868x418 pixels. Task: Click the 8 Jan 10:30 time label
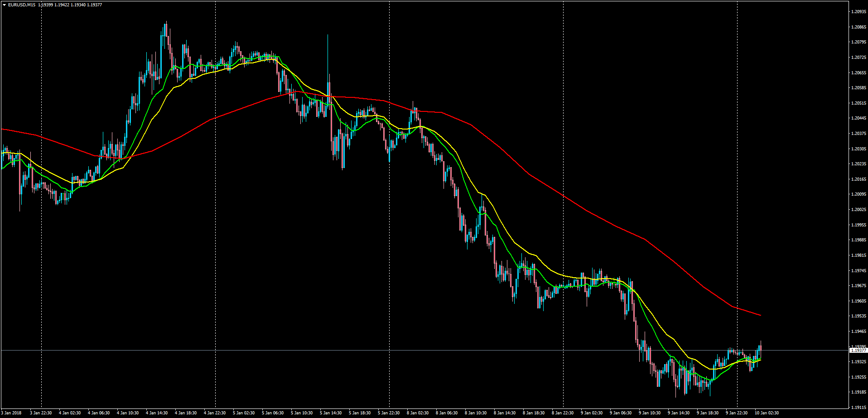(476, 413)
